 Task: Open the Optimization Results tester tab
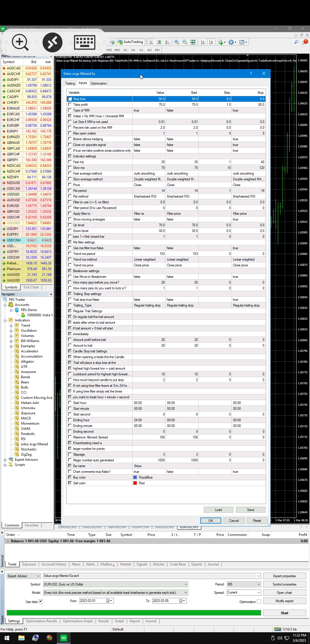pos(41,621)
